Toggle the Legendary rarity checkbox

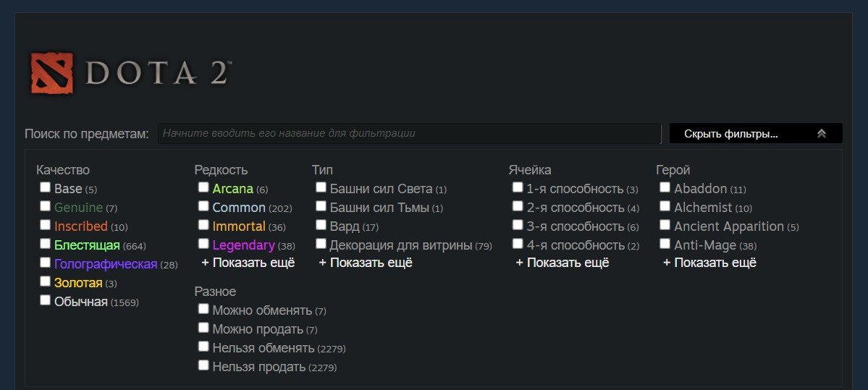203,244
